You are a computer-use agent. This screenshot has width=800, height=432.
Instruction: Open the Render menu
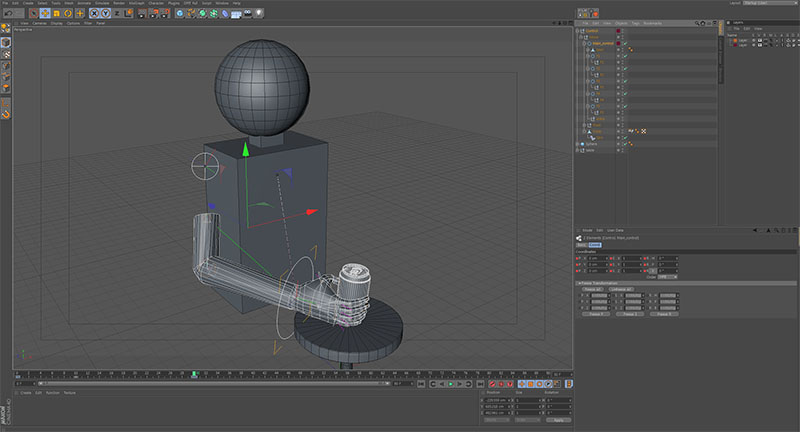click(119, 3)
